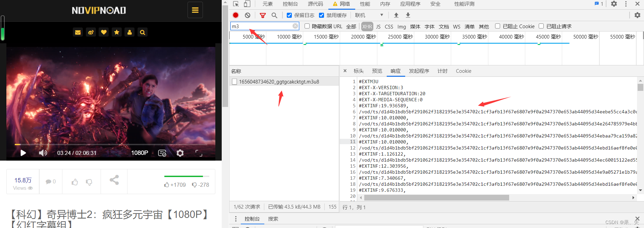This screenshot has width=644, height=228.
Task: Open DevTools main settings gear
Action: [614, 4]
